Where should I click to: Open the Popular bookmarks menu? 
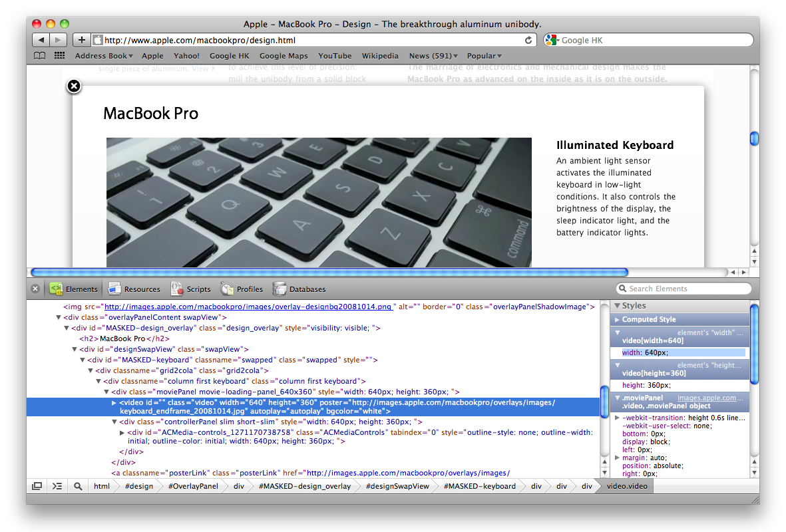[485, 56]
